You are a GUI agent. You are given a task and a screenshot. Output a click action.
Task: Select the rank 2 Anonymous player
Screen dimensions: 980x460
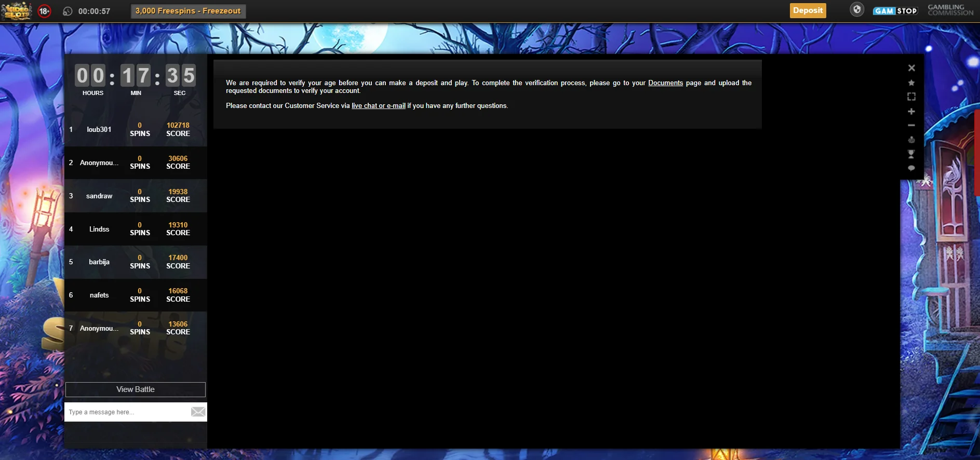point(99,163)
